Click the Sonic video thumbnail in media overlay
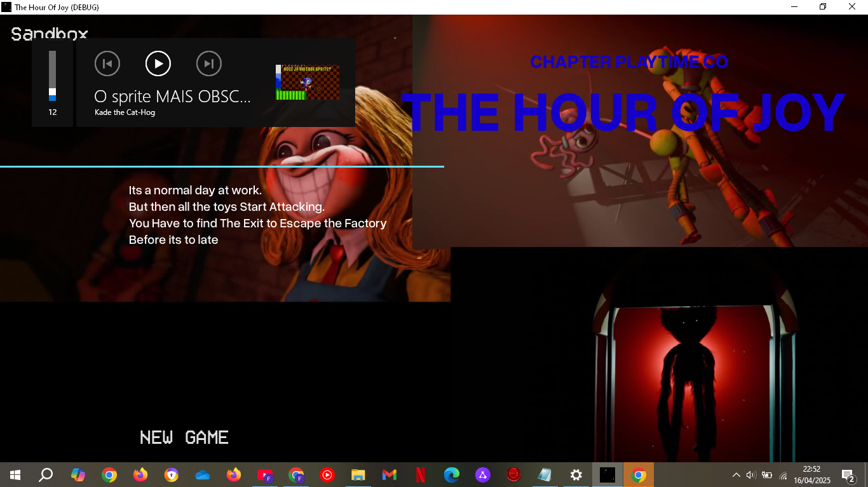 (x=308, y=82)
